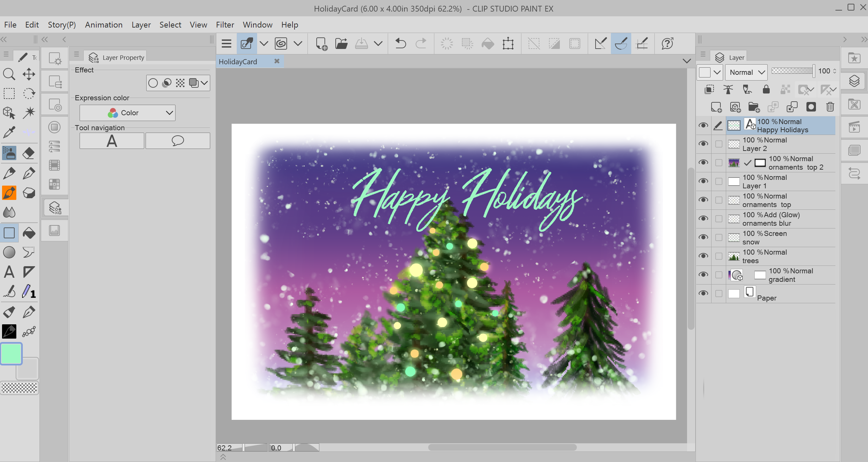Check the box beside ornaments blur layer
Viewport: 868px width, 462px height.
pyautogui.click(x=719, y=219)
